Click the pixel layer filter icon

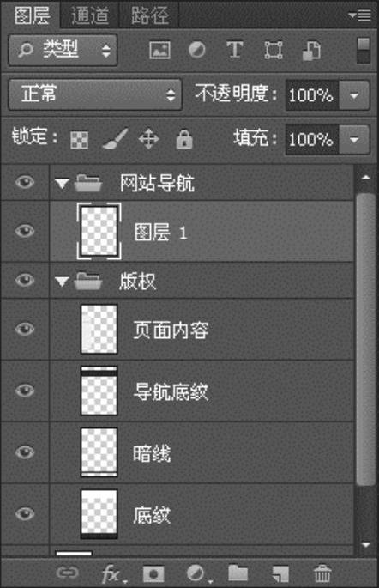coord(159,50)
